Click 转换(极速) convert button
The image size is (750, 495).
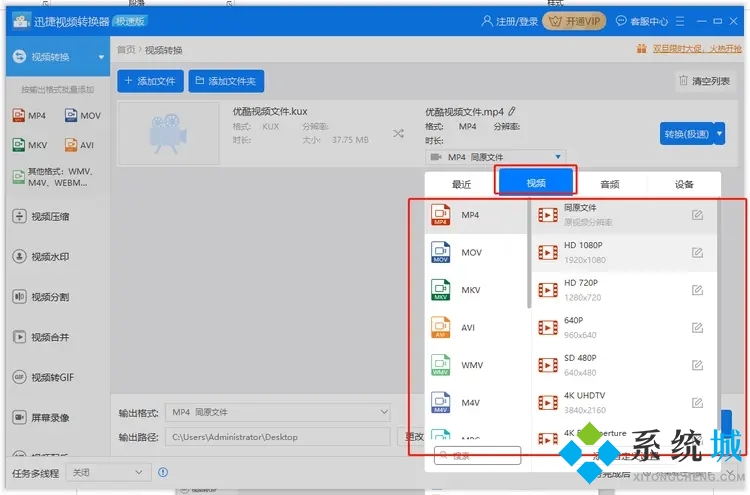687,134
